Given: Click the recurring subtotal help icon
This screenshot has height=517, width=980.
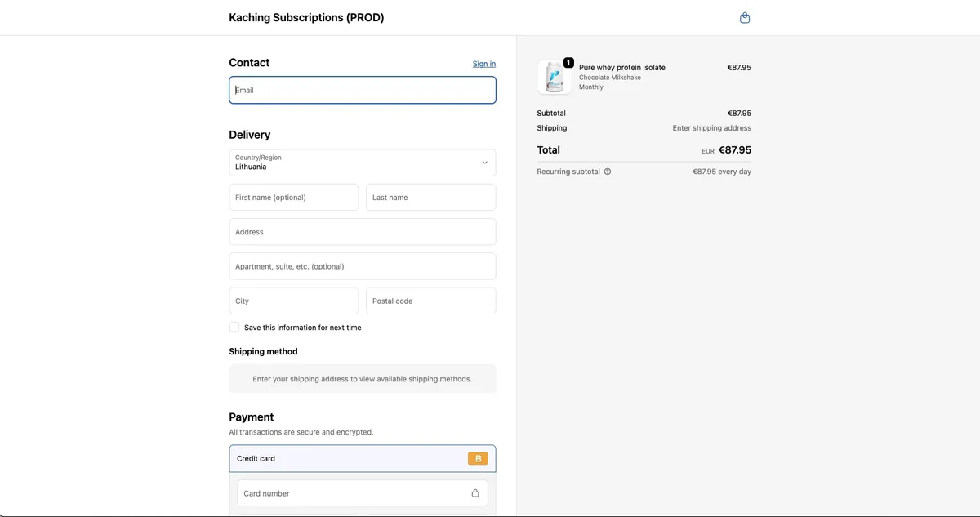Looking at the screenshot, I should coord(608,172).
